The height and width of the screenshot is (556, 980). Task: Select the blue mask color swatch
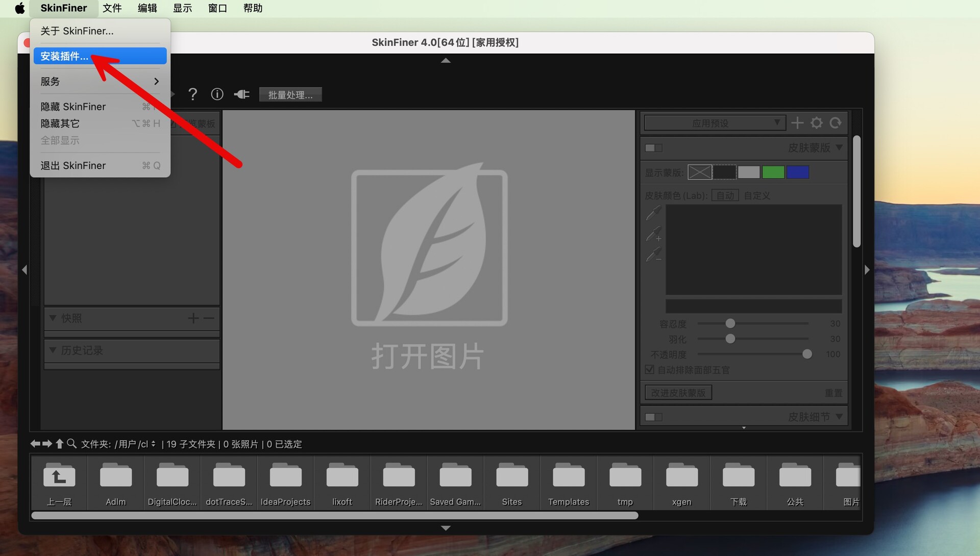[x=798, y=172]
